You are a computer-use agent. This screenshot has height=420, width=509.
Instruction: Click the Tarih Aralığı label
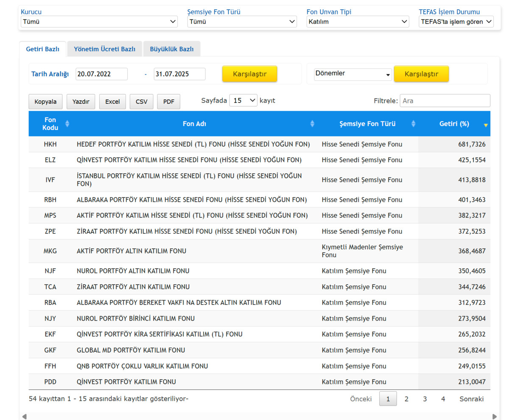pos(50,74)
